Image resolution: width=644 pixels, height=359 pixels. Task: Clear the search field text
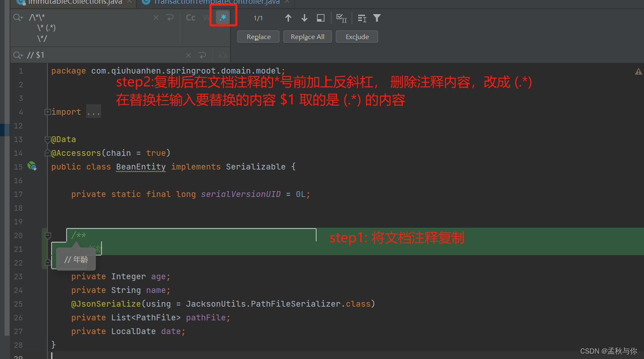point(156,17)
